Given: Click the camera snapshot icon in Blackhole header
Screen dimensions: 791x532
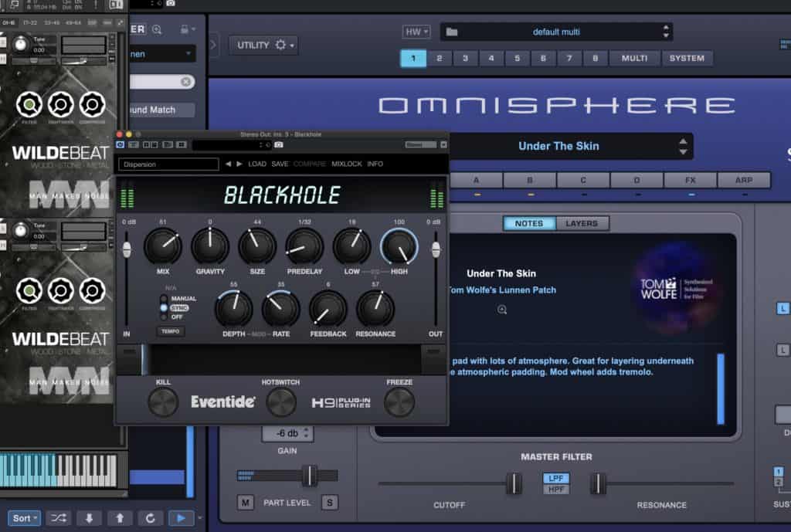Looking at the screenshot, I should point(278,144).
